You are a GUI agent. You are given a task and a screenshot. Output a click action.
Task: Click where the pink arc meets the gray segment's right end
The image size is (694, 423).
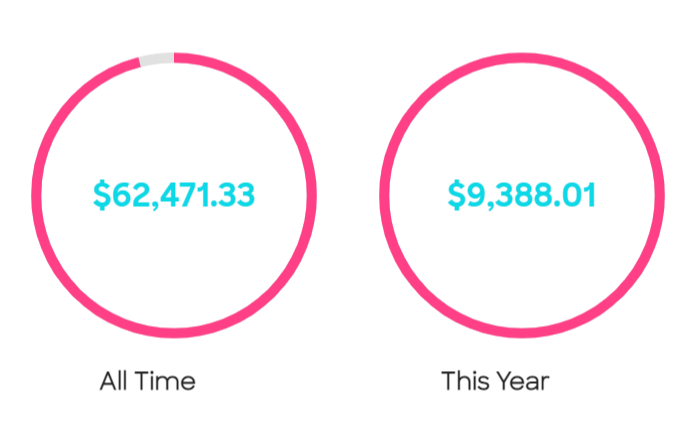(x=174, y=58)
